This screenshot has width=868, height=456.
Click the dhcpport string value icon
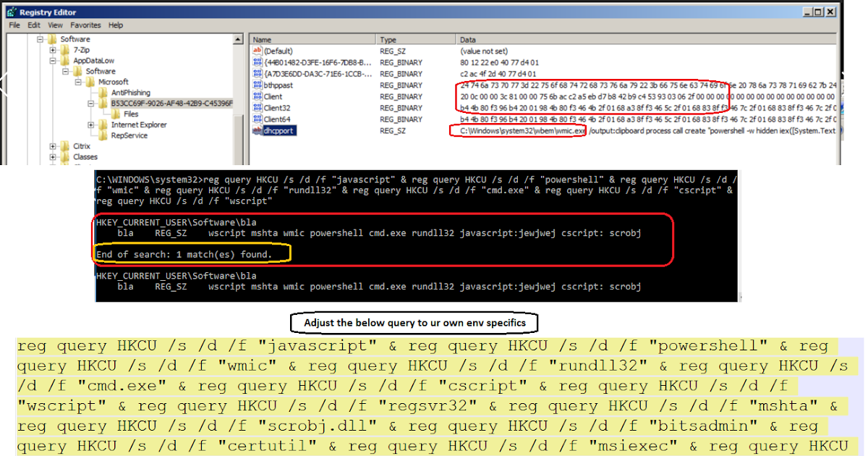tap(257, 130)
